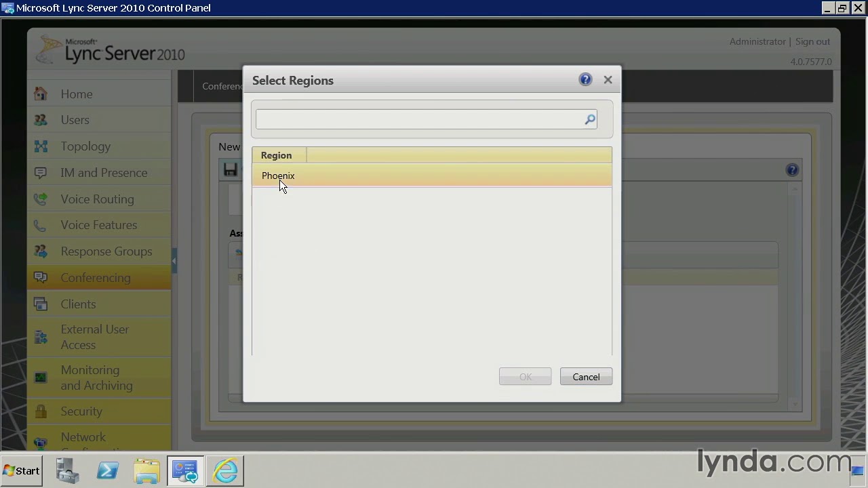
Task: Click the Security padlock icon
Action: coord(41,411)
